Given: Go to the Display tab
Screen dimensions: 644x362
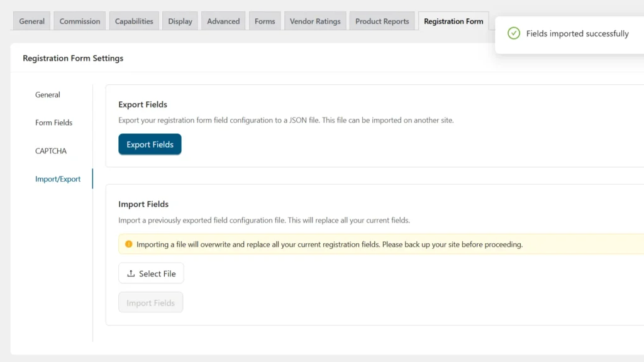Looking at the screenshot, I should point(180,21).
